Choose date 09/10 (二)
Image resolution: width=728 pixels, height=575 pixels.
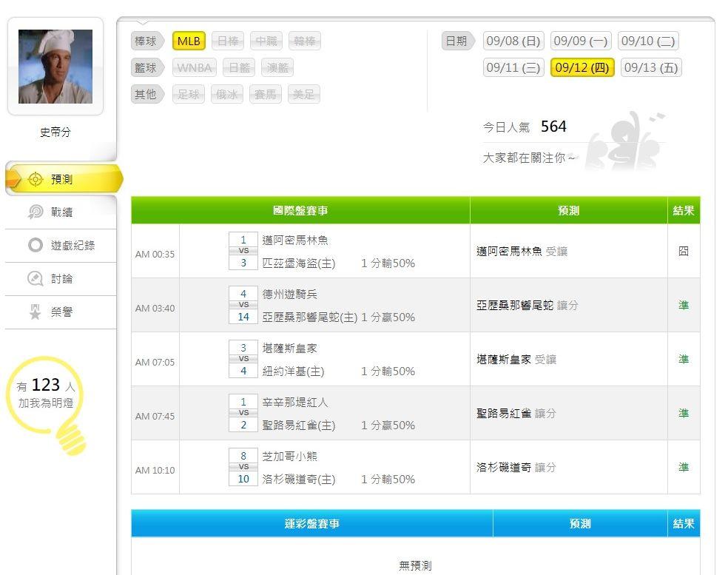tap(649, 41)
